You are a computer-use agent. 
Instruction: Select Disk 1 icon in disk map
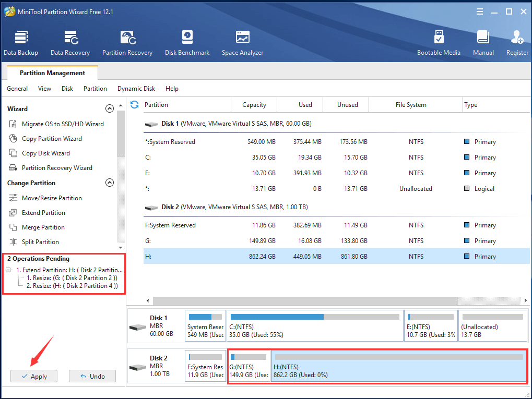138,328
